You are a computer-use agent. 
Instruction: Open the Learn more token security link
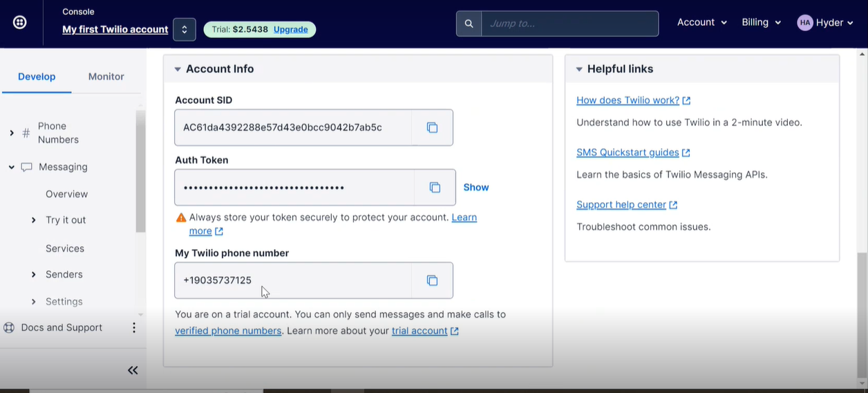tap(333, 224)
